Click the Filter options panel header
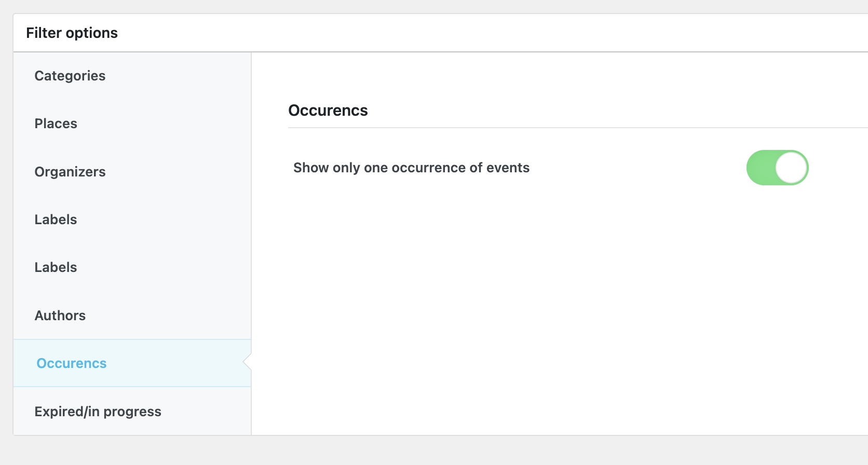This screenshot has width=868, height=465. point(72,33)
